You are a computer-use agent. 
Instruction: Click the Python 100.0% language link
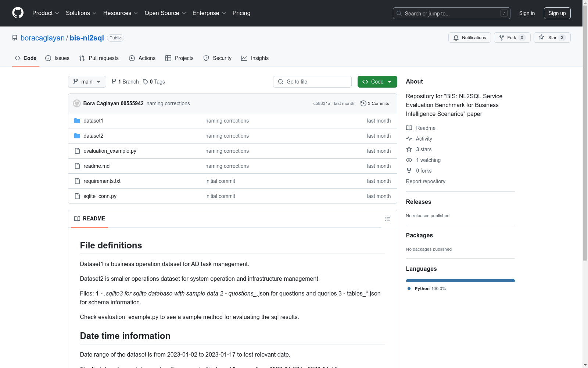click(427, 289)
